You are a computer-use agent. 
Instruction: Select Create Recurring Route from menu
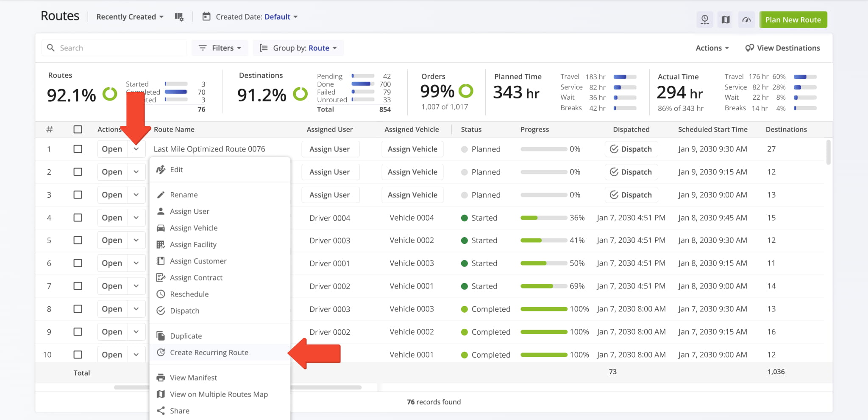pos(209,352)
